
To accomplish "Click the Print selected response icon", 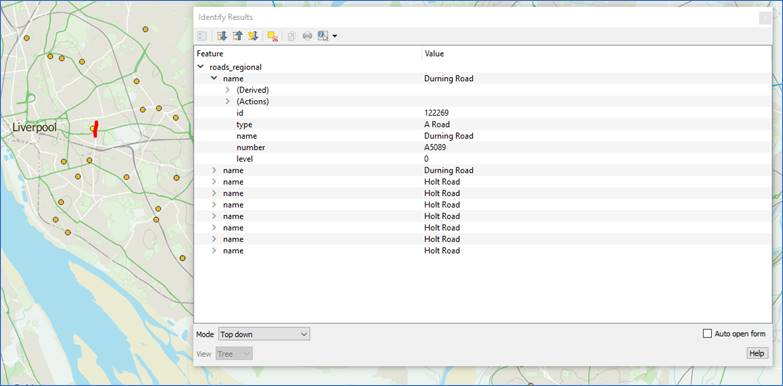I will 307,36.
